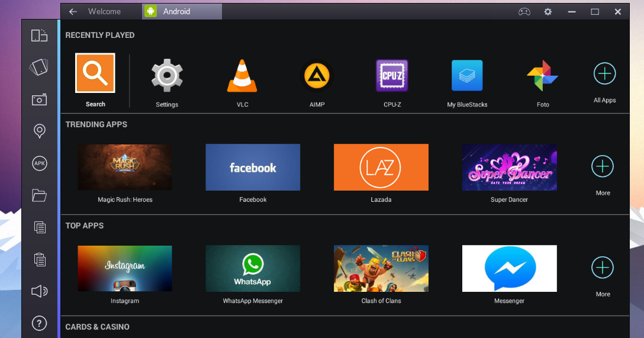Screen dimensions: 644x338
Task: Click the copy sidebar icon
Action: (40, 227)
